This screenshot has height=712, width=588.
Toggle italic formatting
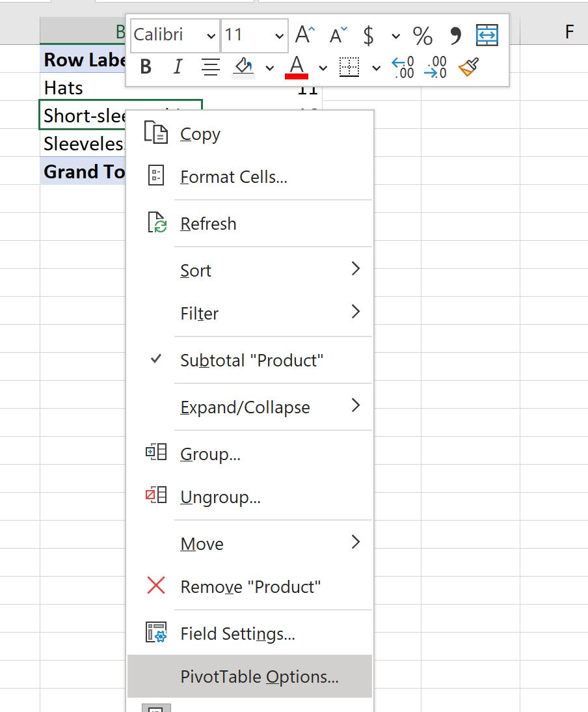177,66
